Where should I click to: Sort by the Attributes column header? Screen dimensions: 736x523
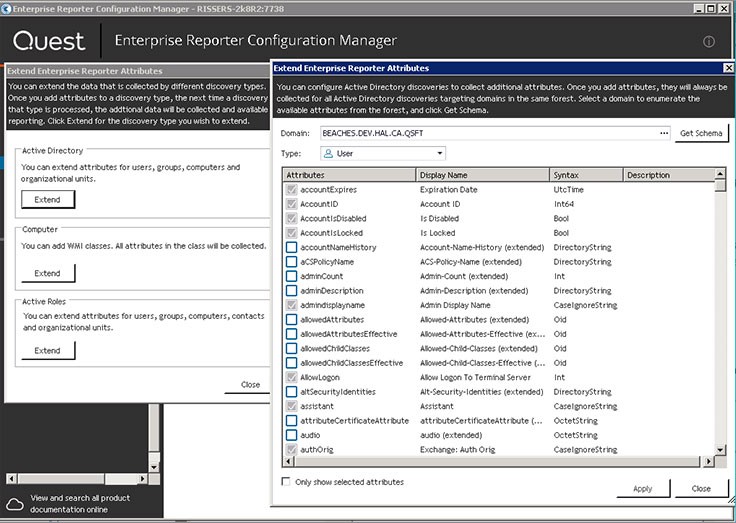[349, 175]
